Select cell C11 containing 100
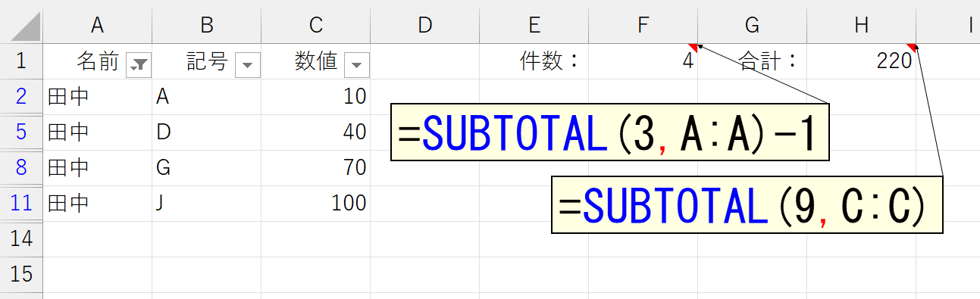This screenshot has height=299, width=980. pos(315,203)
